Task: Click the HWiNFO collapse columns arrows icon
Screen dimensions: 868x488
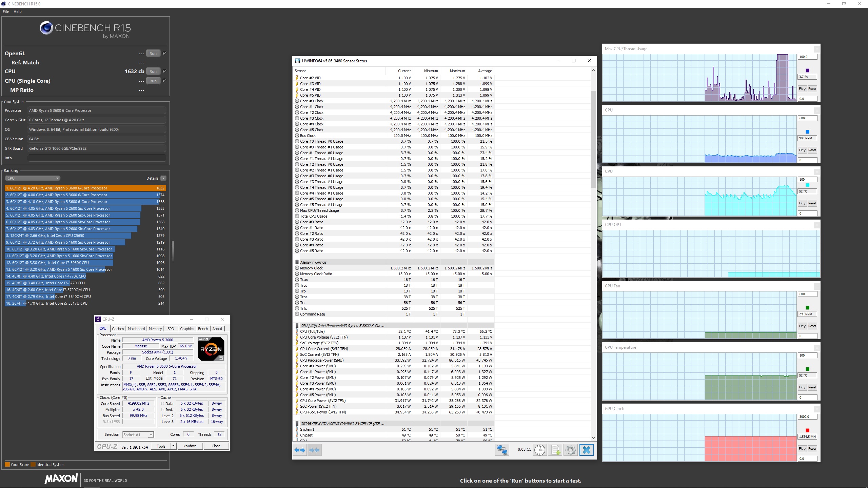Action: (314, 450)
